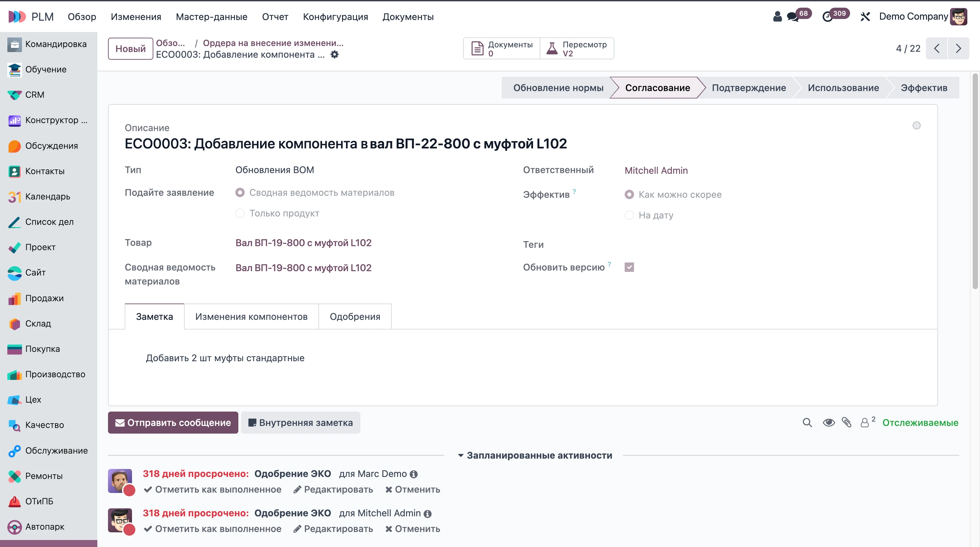Open the activities clock icon with 309
This screenshot has width=980, height=547.
tap(835, 16)
